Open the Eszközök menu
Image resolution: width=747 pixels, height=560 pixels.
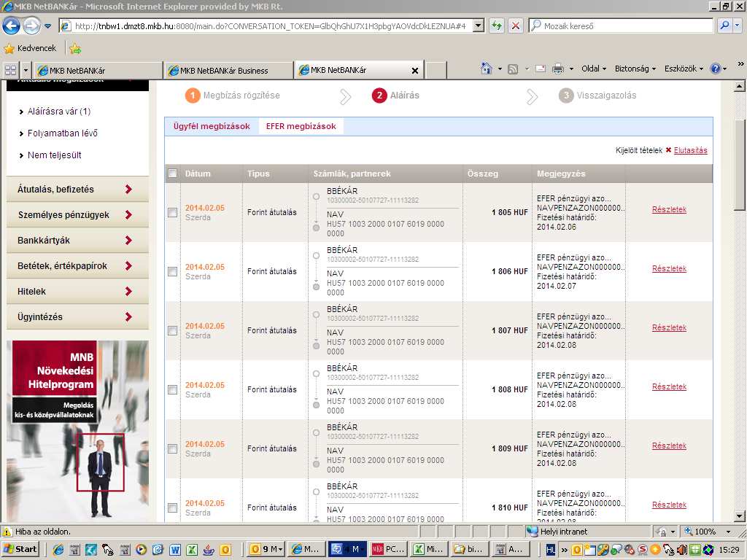click(684, 69)
